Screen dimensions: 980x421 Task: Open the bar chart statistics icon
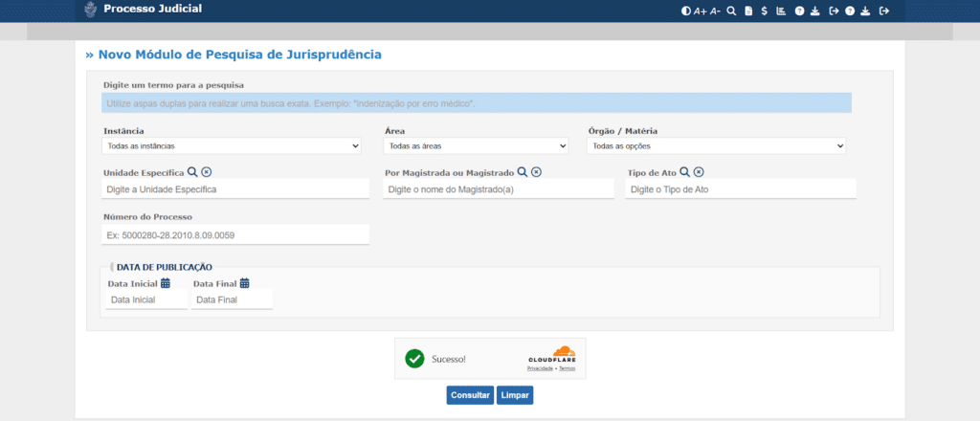coord(781,11)
